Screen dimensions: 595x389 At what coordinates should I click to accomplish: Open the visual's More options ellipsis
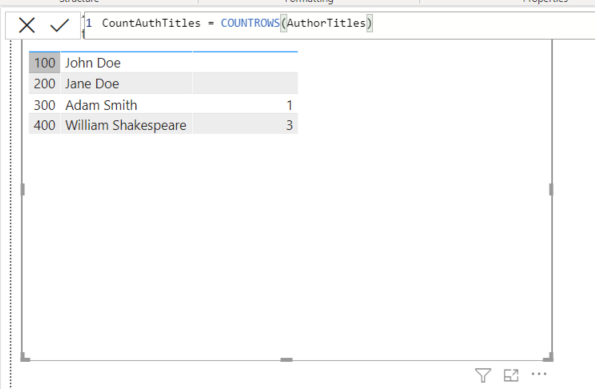click(539, 374)
